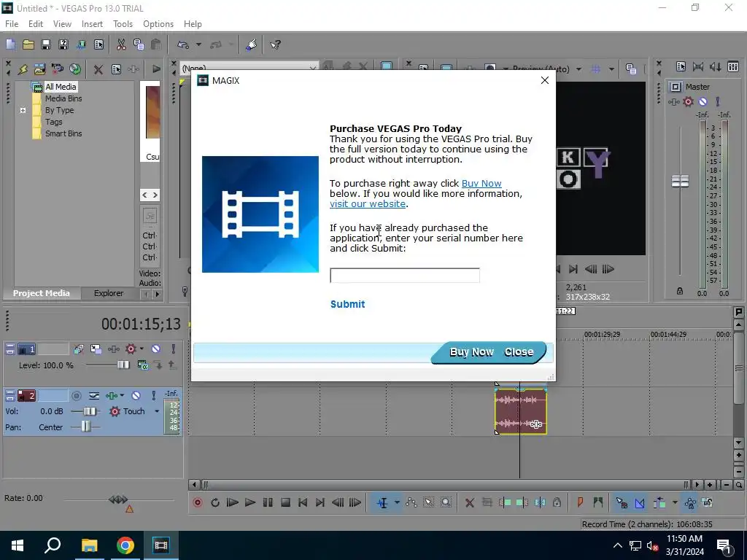Click the Remove media X icon in Project Media
This screenshot has width=747, height=560.
[x=98, y=69]
